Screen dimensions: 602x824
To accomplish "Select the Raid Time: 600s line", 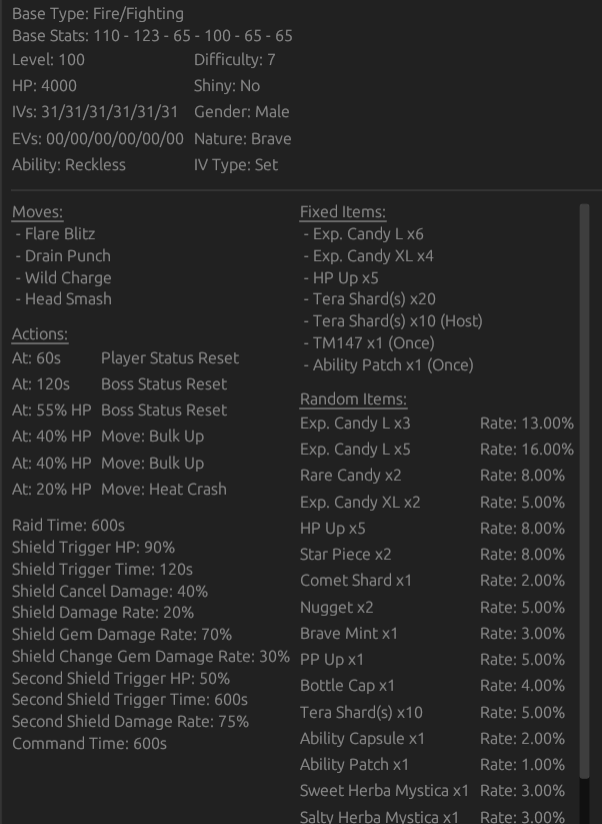I will (68, 525).
